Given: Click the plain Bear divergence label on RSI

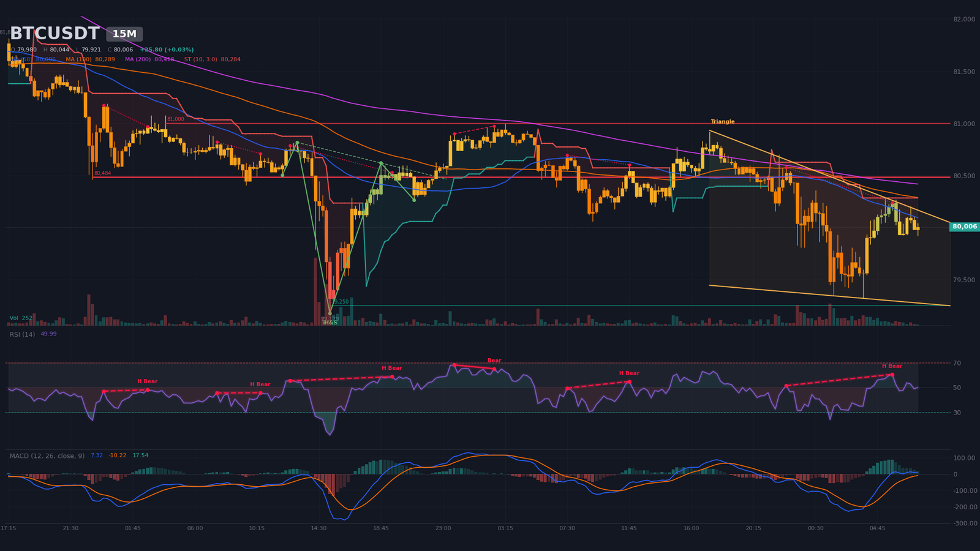Looking at the screenshot, I should pos(494,361).
